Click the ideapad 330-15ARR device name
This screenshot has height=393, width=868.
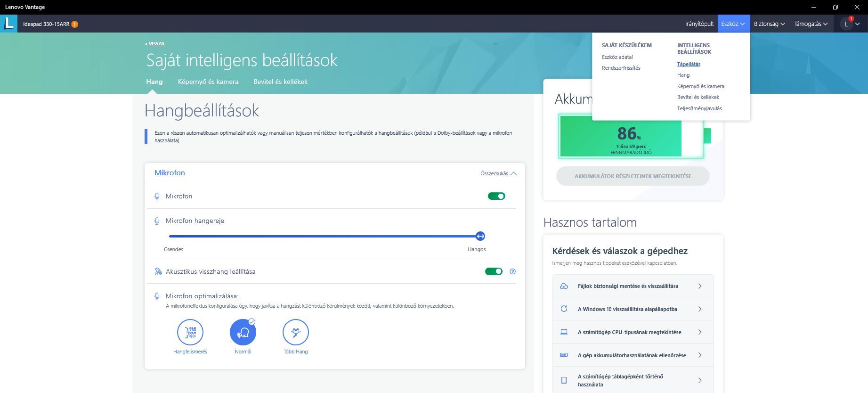click(x=46, y=24)
